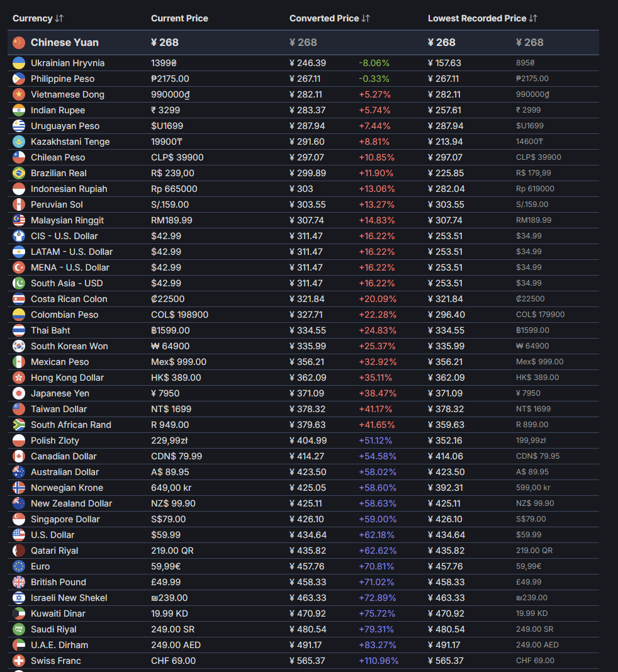Click the Indian Rupee flag icon
The width and height of the screenshot is (618, 672).
[x=19, y=110]
